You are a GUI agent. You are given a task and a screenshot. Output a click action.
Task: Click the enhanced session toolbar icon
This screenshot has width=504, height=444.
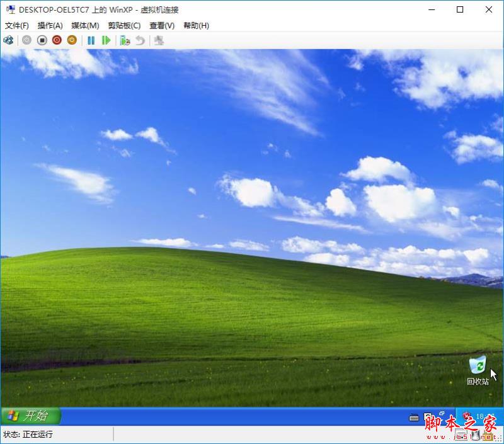159,40
